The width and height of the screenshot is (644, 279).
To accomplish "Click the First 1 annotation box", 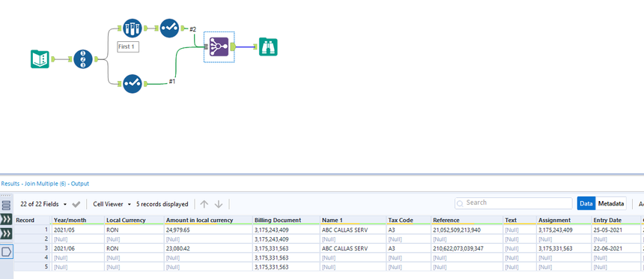I will pos(128,47).
